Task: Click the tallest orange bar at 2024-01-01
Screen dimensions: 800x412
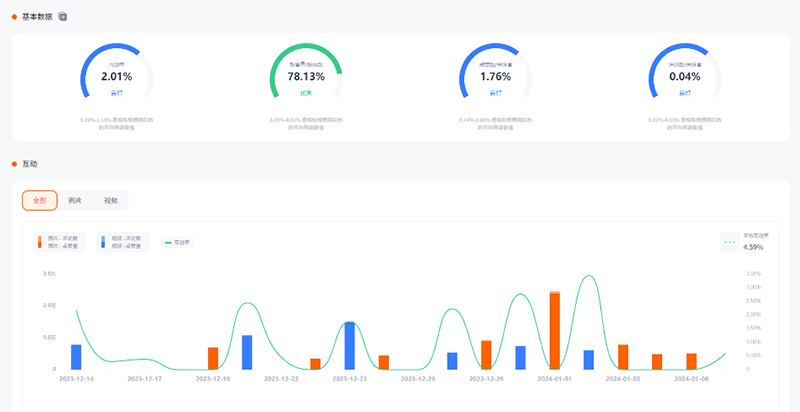Action: 554,330
